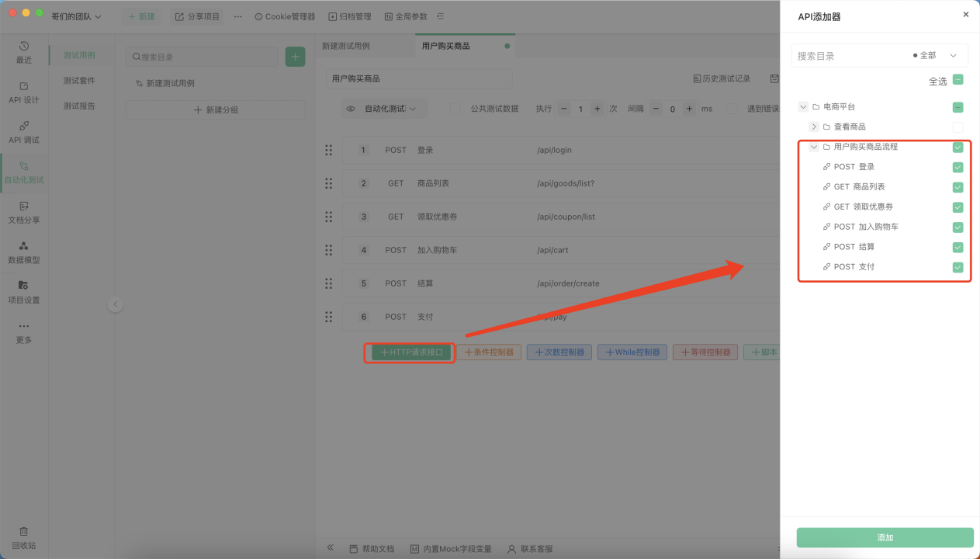The width and height of the screenshot is (980, 559).
Task: Close the API添加器 panel
Action: 966,14
